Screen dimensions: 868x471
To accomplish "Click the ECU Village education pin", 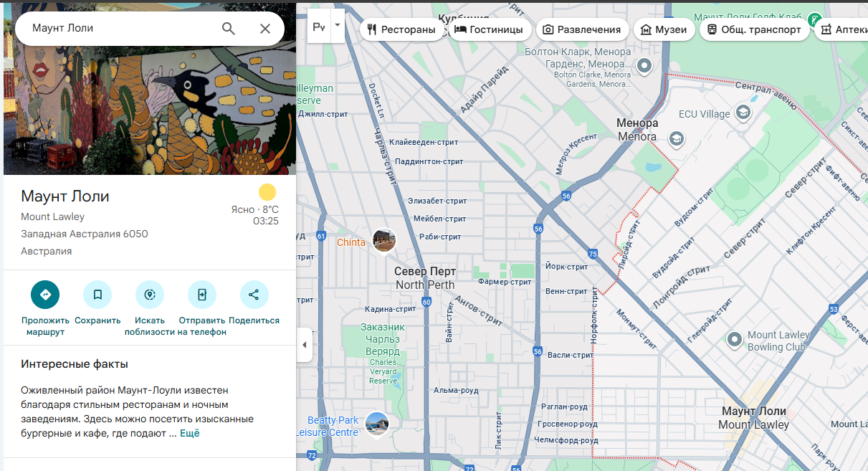I will 744,112.
